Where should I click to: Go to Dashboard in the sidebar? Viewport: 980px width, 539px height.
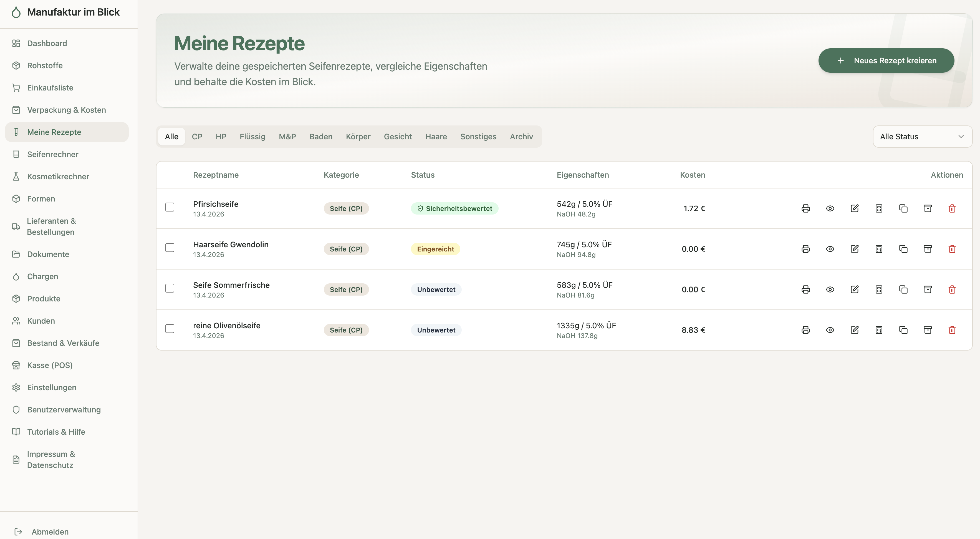click(67, 43)
